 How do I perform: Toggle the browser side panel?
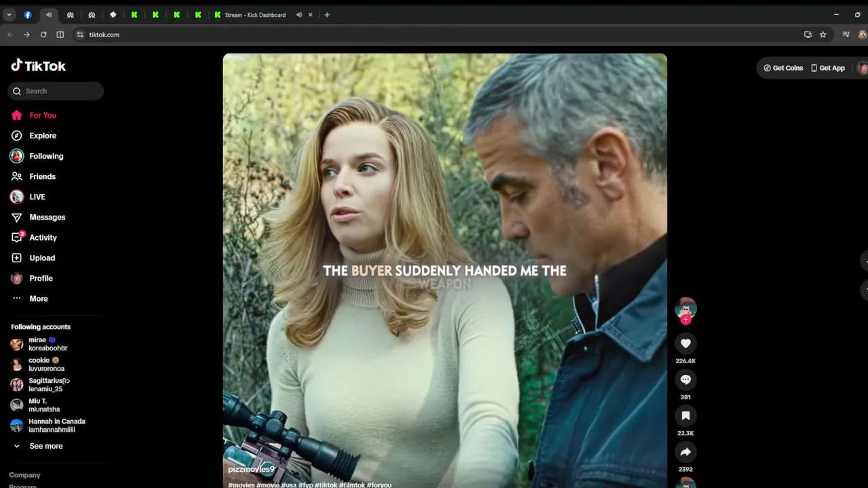[60, 35]
